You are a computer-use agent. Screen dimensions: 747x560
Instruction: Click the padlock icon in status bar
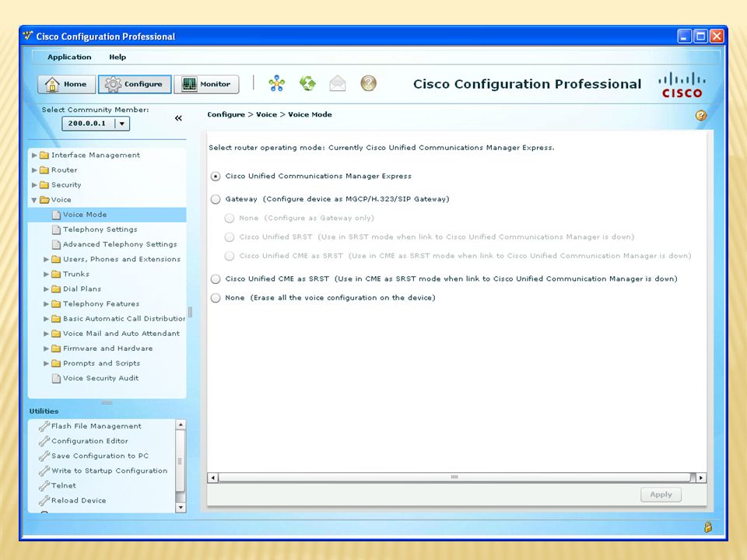(708, 527)
